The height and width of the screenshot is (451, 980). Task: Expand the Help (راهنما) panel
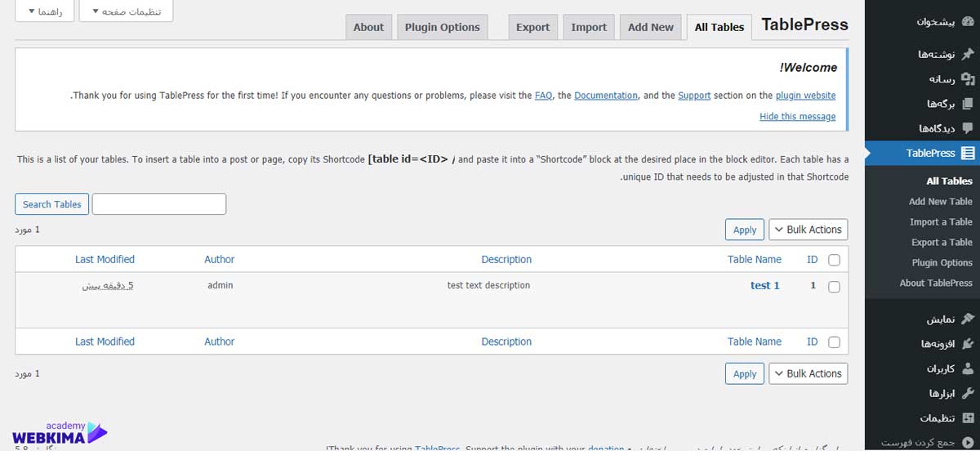44,11
